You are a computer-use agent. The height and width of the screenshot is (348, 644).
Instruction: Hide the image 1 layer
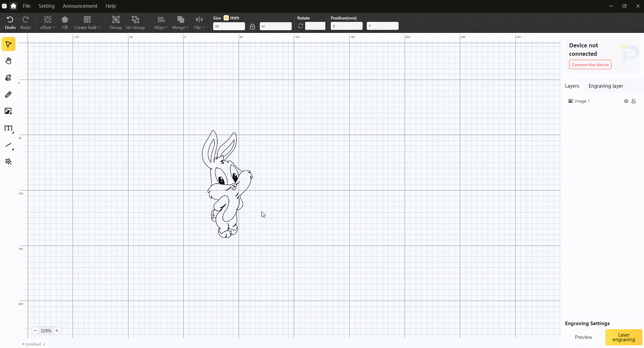pos(626,101)
